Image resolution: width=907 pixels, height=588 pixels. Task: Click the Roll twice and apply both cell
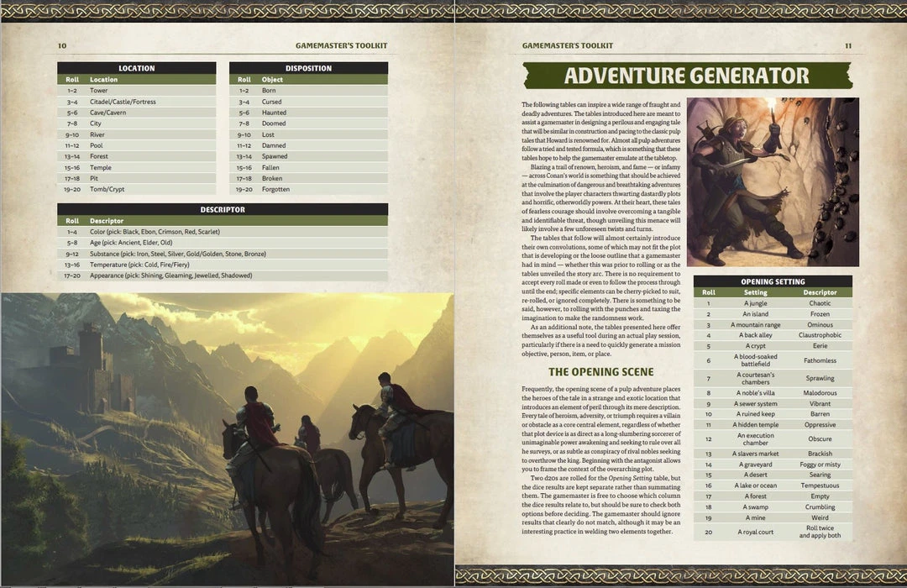point(820,532)
